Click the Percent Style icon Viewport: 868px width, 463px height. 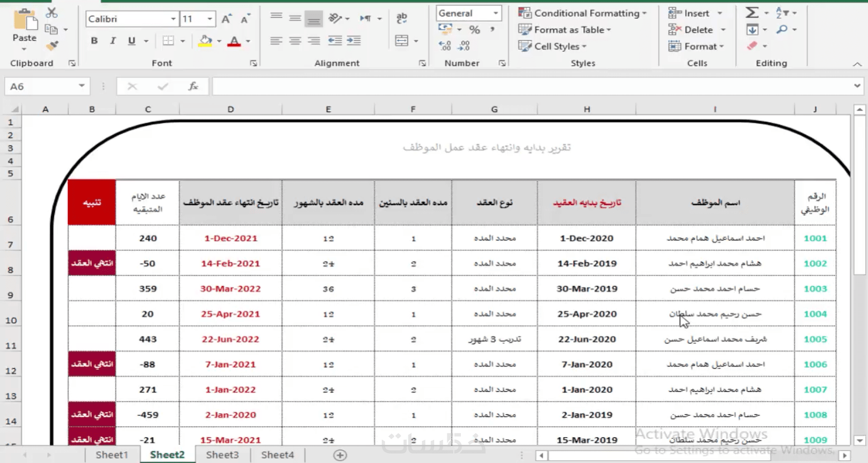(x=474, y=30)
